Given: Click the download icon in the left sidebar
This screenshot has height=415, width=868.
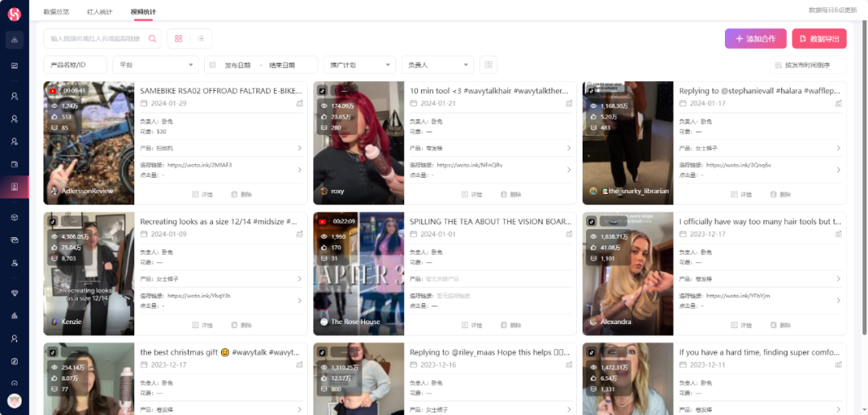Looking at the screenshot, I should [14, 40].
